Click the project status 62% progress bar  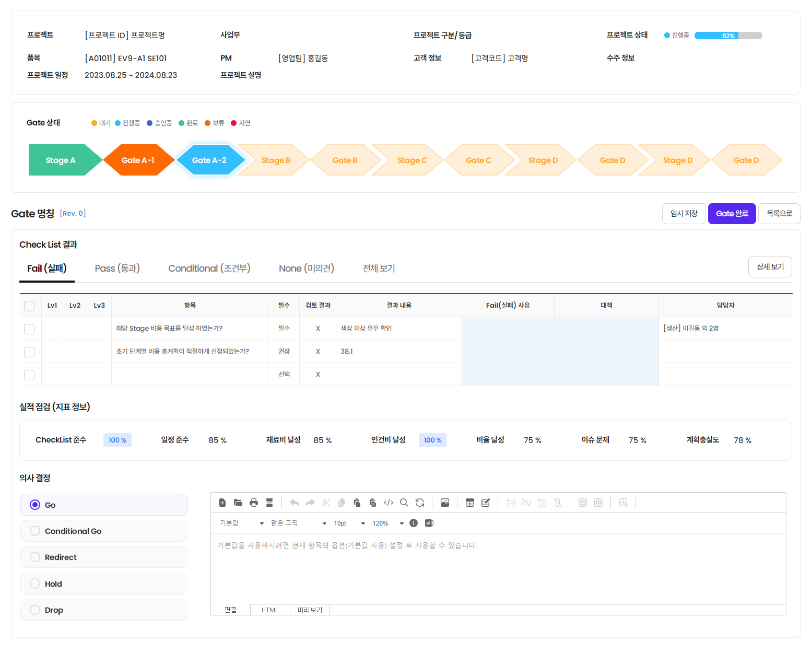728,36
